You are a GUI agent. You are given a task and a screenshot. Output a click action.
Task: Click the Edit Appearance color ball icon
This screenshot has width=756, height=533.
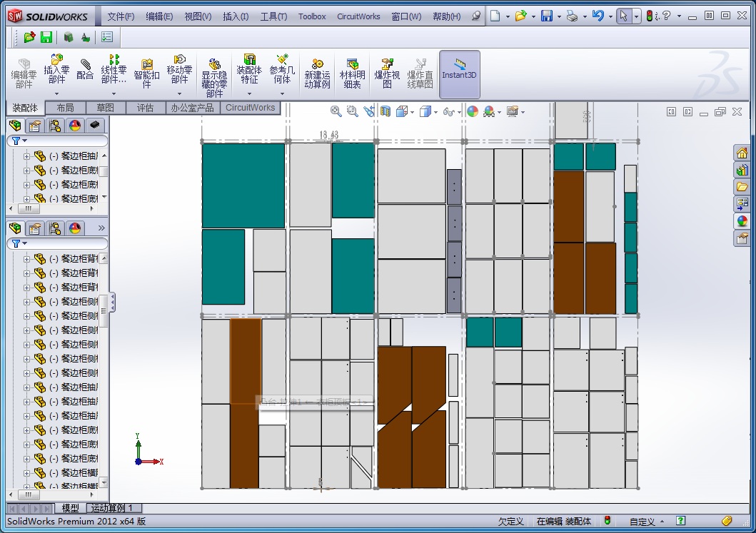point(473,112)
